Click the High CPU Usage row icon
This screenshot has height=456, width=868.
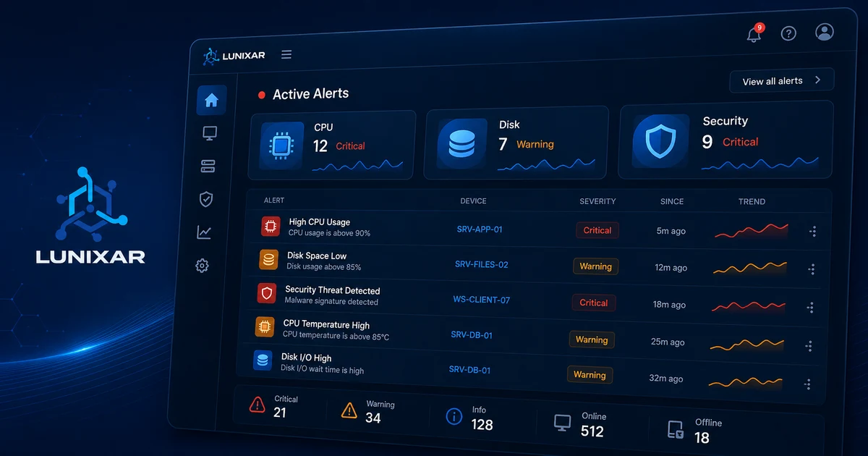271,227
